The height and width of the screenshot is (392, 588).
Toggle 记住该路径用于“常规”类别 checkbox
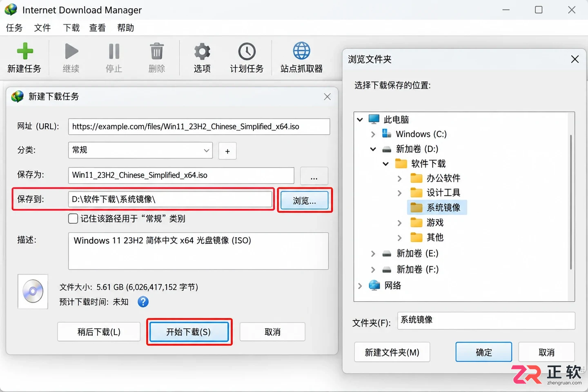click(x=73, y=218)
